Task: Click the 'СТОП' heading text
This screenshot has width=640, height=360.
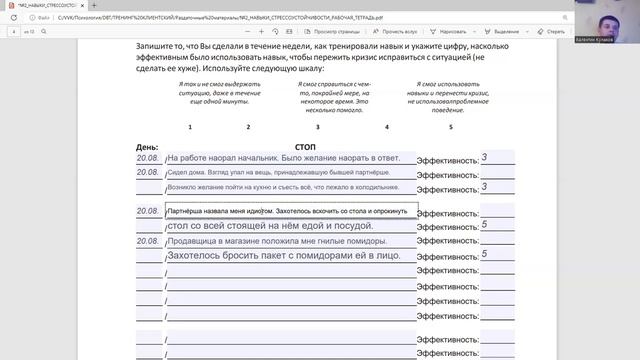Action: (x=305, y=147)
